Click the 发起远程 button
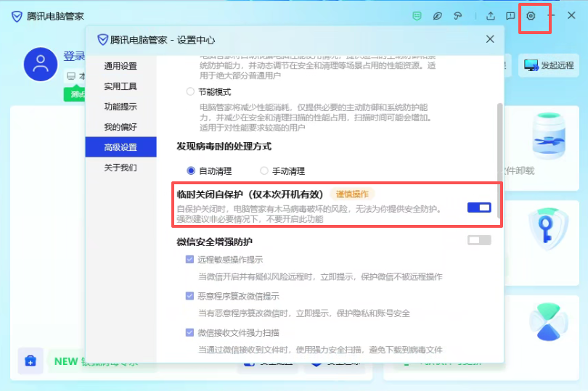Viewport: 588px width, 391px height. point(548,65)
